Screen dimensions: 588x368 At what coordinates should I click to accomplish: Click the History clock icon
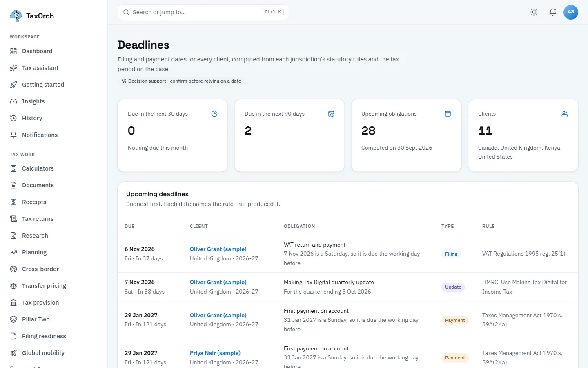pos(13,118)
